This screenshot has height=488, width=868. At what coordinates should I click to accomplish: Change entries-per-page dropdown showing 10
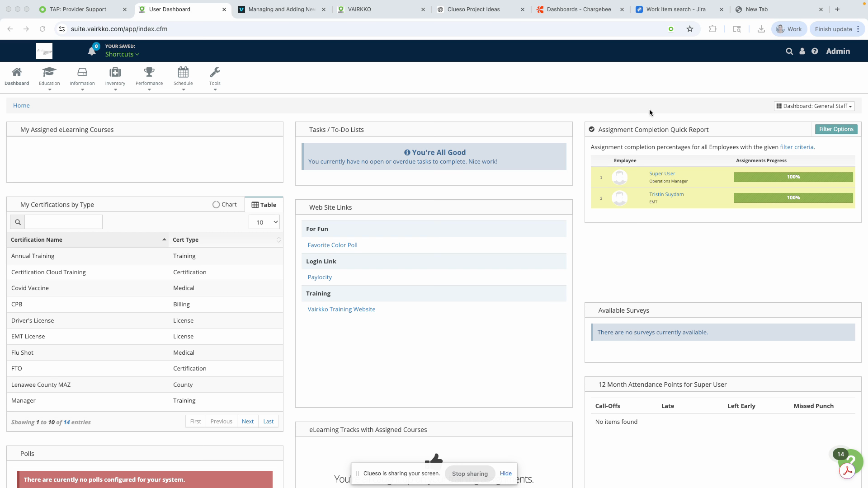(x=264, y=222)
